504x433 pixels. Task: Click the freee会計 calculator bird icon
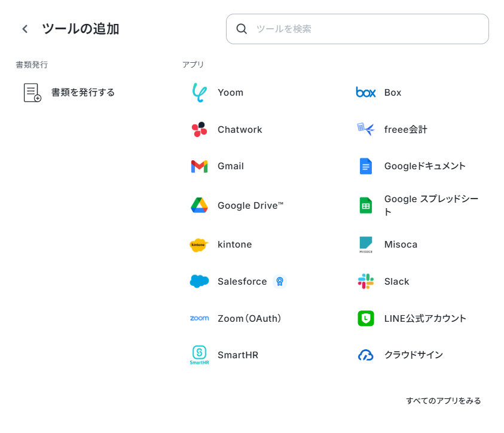pos(366,129)
